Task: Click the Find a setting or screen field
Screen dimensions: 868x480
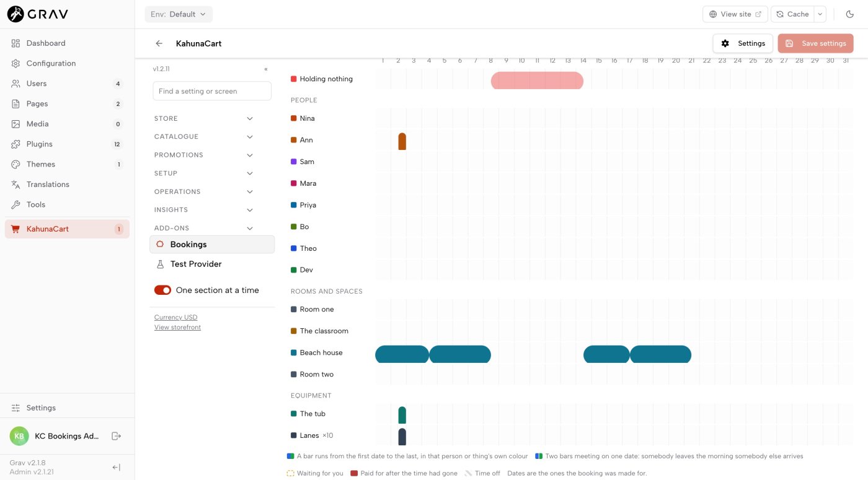Action: [212, 91]
